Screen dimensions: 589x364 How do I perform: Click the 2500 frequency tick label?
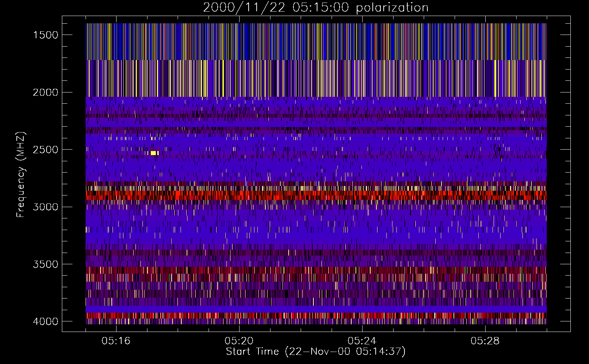coord(46,150)
